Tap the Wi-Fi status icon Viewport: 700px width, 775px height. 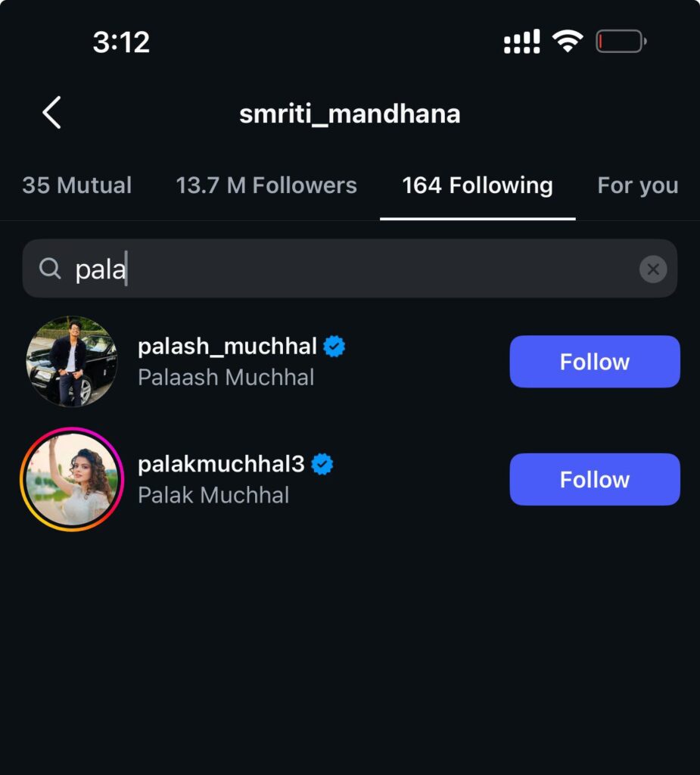(x=567, y=41)
